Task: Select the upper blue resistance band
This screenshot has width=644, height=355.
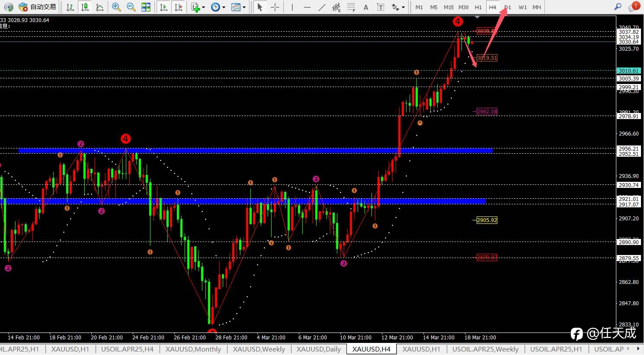Action: 256,151
